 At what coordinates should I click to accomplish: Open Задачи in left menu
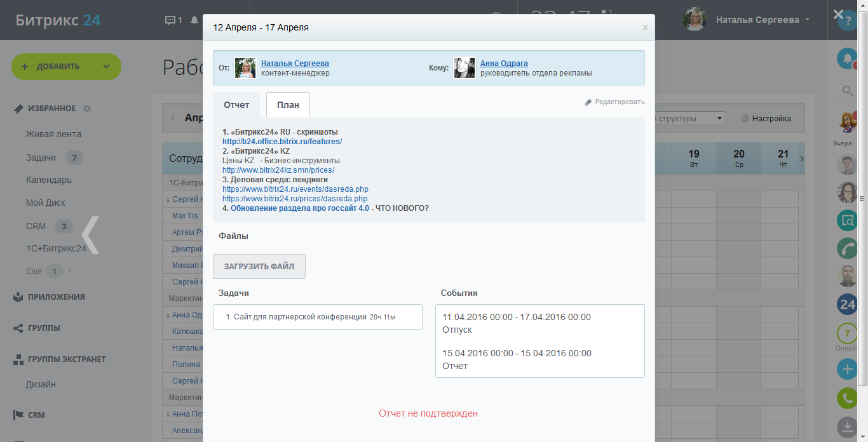41,157
